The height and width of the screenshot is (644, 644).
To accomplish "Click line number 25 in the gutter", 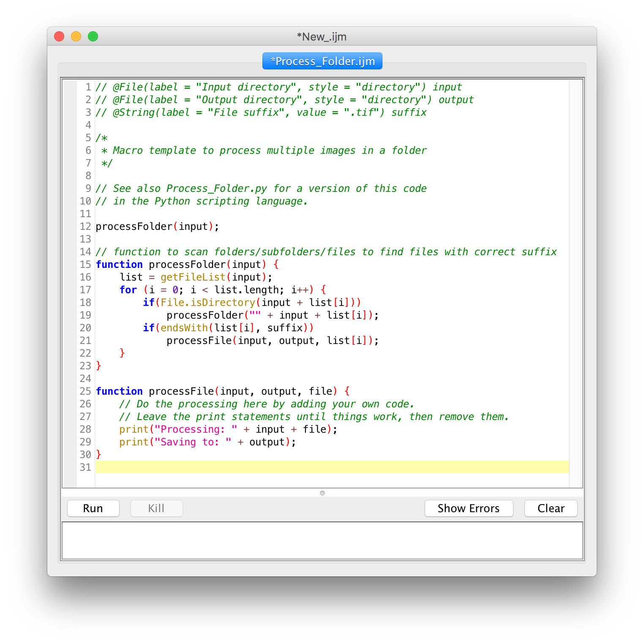I will click(x=85, y=391).
